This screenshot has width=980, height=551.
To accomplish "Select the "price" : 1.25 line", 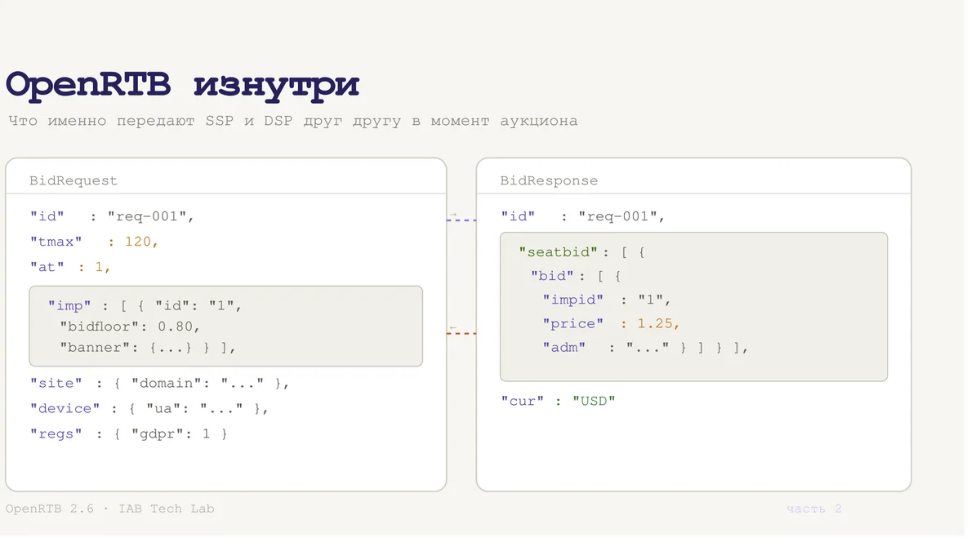I will coord(612,323).
